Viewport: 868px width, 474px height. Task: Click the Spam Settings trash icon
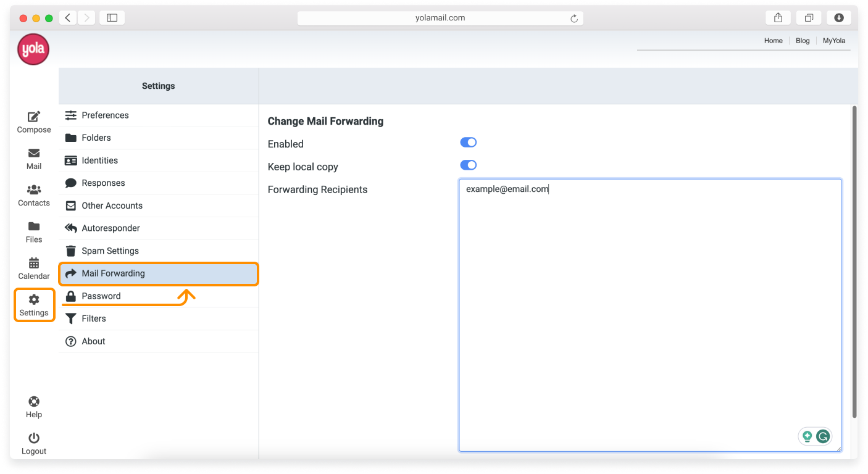coord(70,251)
